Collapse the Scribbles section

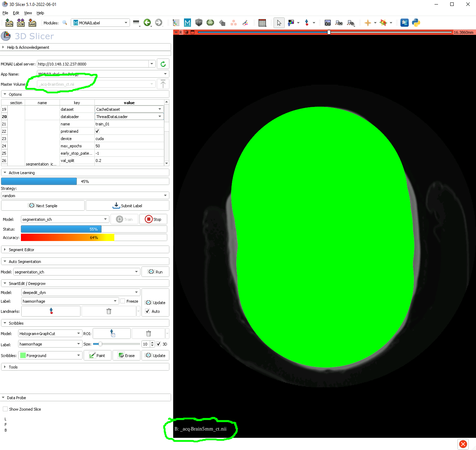pyautogui.click(x=5, y=323)
